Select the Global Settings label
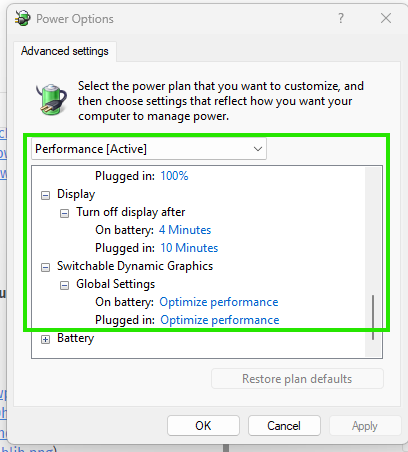 click(x=116, y=284)
